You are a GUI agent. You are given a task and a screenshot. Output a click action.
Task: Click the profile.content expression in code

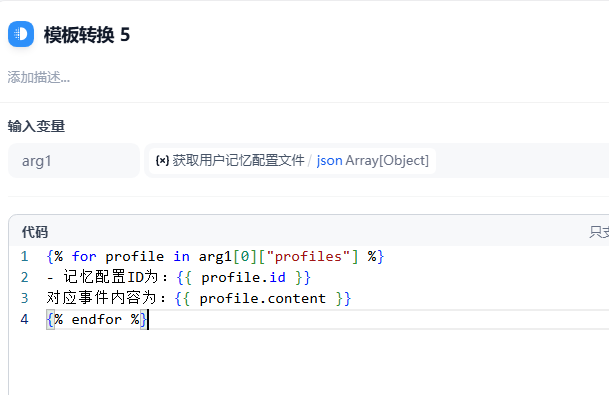[x=263, y=298]
